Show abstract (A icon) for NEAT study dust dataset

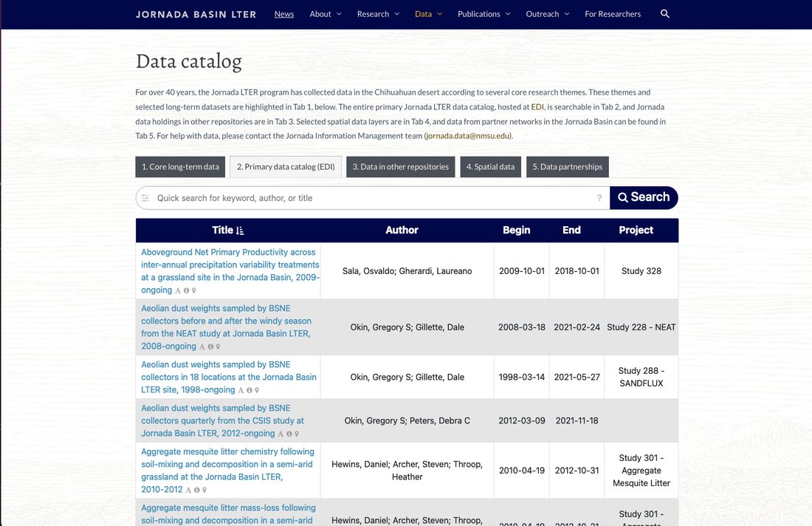[x=202, y=346]
